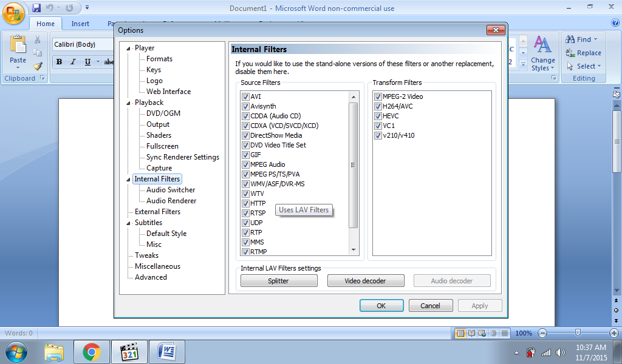Toggle DirectShow Media checkbox
622x364 pixels.
click(245, 135)
